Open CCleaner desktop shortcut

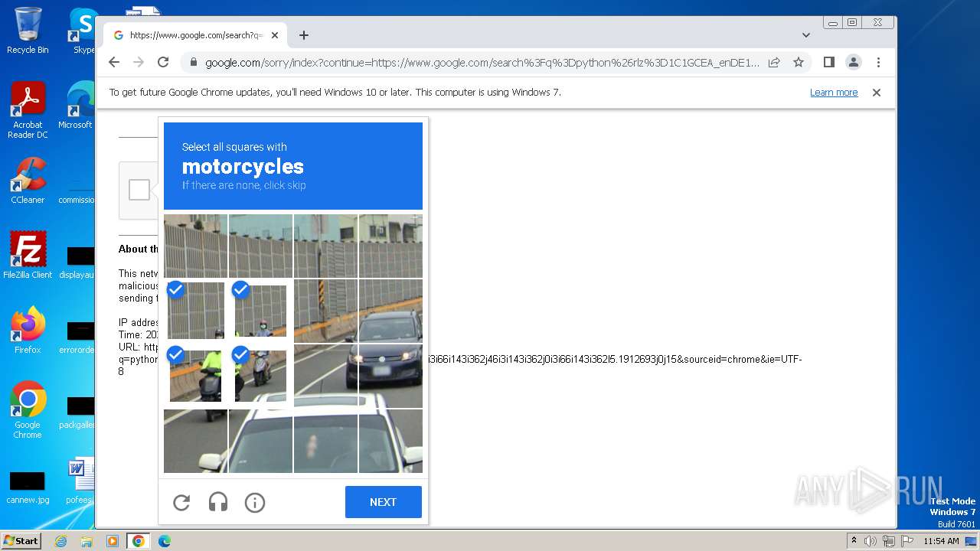click(28, 181)
